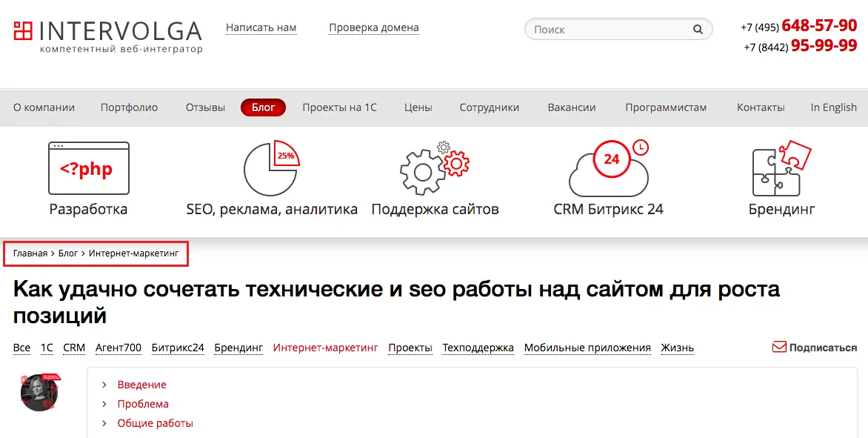Screen dimensions: 868x438
Task: Click the author avatar photo
Action: pyautogui.click(x=39, y=393)
